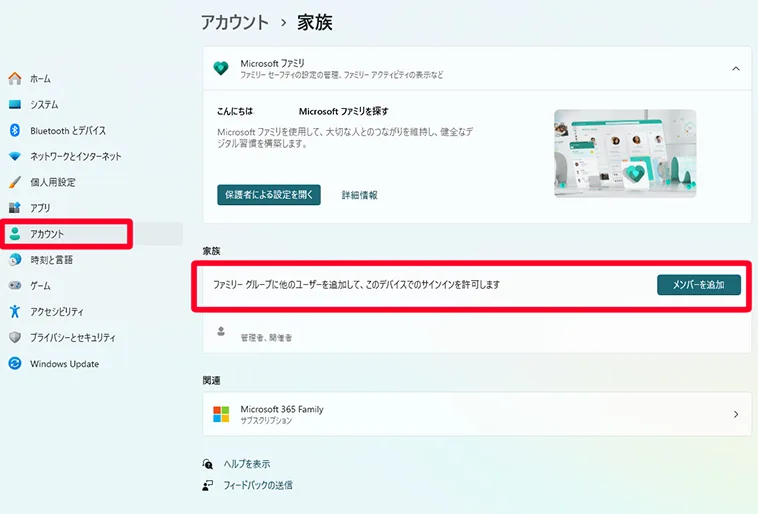
Task: Click the Microsoft ファミリ heart icon
Action: 221,68
